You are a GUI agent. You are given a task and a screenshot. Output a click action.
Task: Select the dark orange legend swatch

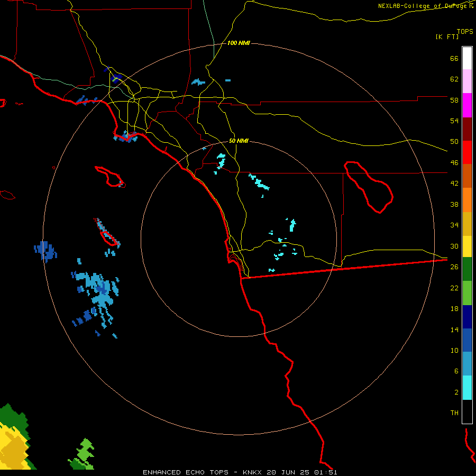point(467,176)
